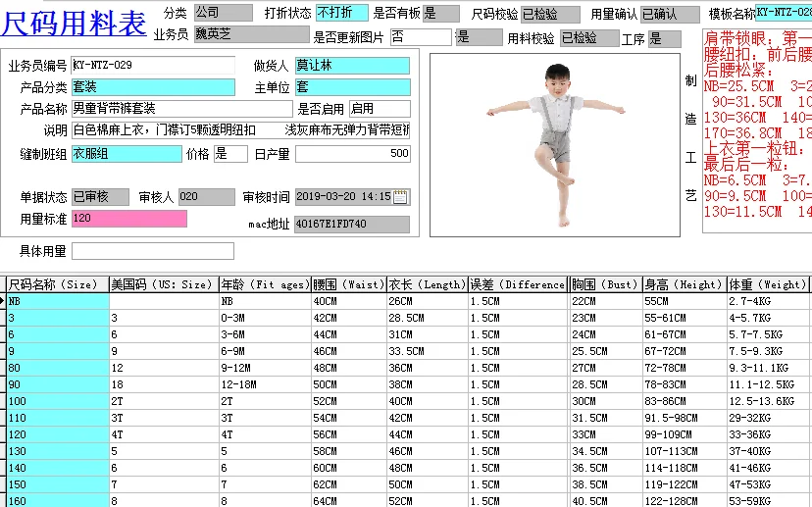
Task: Click the 衣长 (Length) column header
Action: [x=428, y=284]
